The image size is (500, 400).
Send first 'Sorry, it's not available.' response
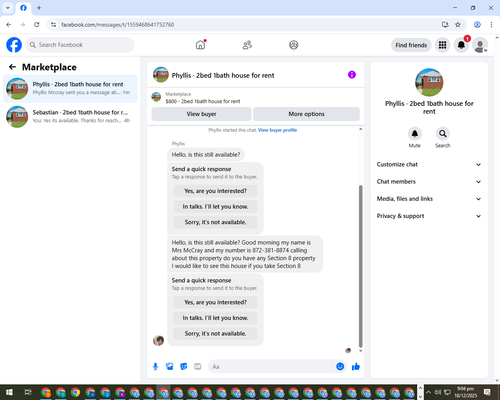click(x=215, y=222)
